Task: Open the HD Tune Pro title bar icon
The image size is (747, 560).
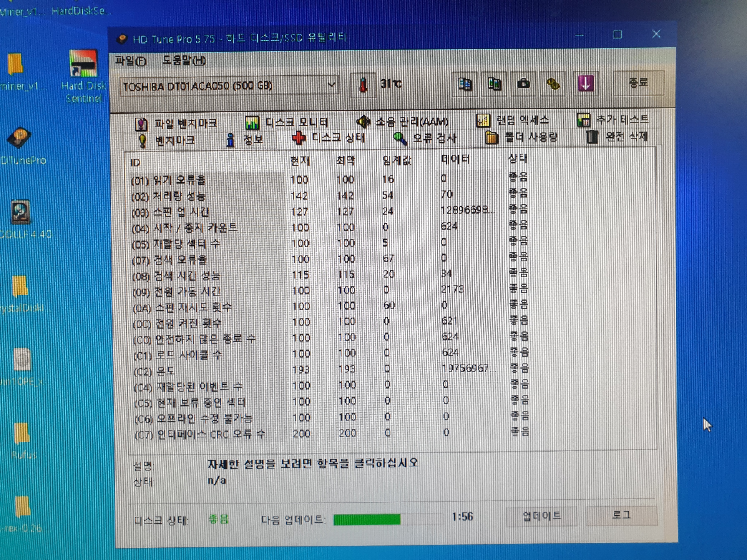Action: coord(122,39)
